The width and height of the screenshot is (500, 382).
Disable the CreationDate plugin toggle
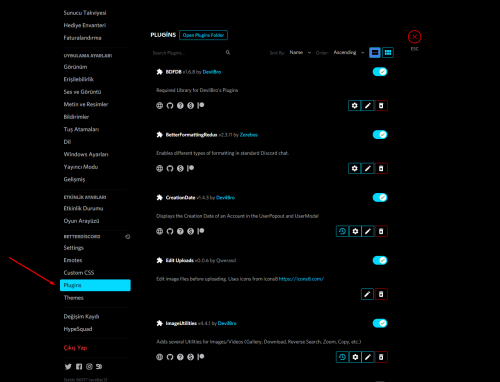coord(380,197)
